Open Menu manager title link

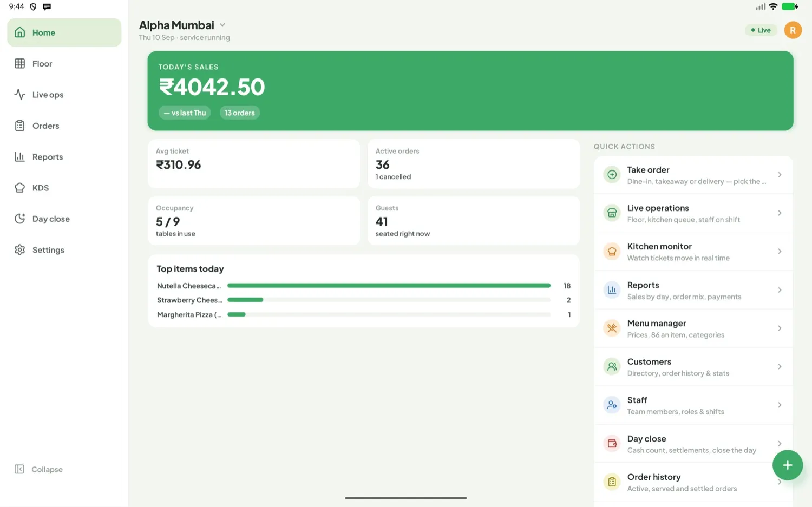(x=657, y=323)
